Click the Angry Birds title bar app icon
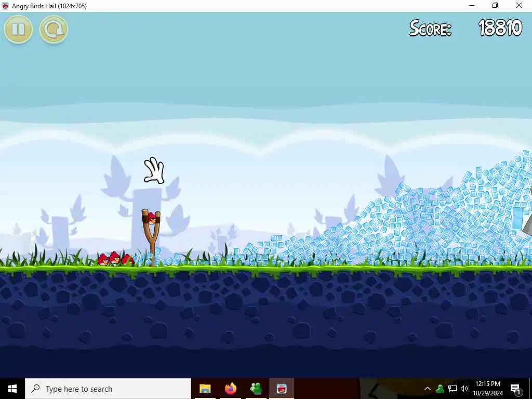The image size is (532, 399). [x=5, y=6]
